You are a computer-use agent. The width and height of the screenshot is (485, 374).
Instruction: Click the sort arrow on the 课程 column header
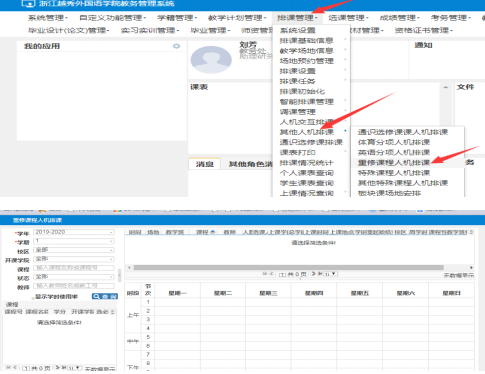pos(212,232)
